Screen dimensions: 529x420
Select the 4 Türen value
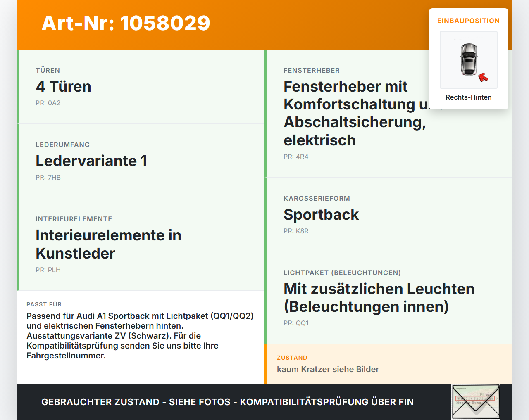coord(64,86)
